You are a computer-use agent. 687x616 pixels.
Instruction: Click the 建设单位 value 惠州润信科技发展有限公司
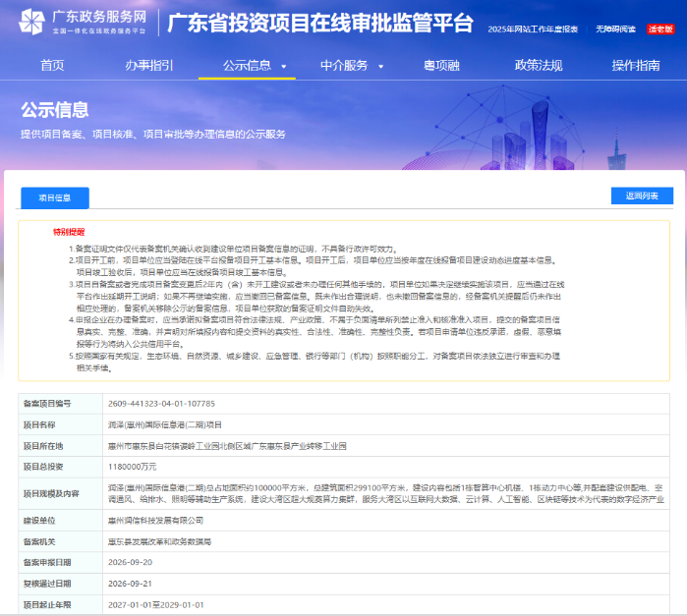click(x=155, y=521)
